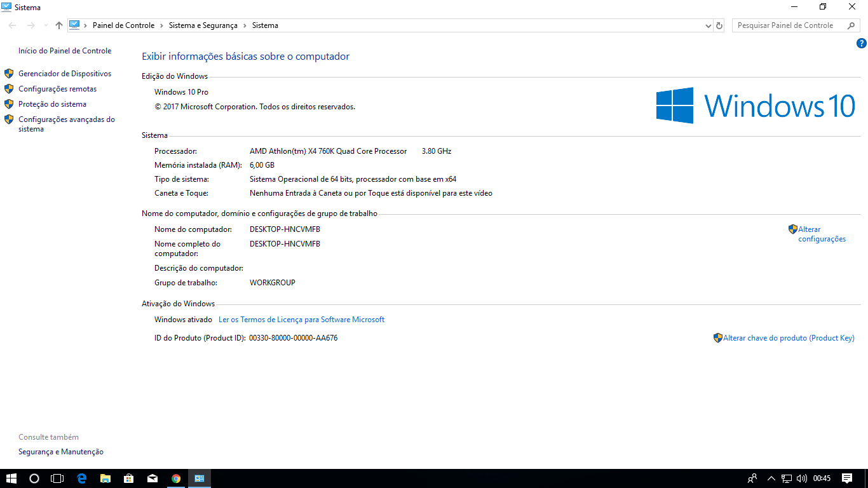
Task: Go forward with the forward arrow
Action: tap(31, 25)
